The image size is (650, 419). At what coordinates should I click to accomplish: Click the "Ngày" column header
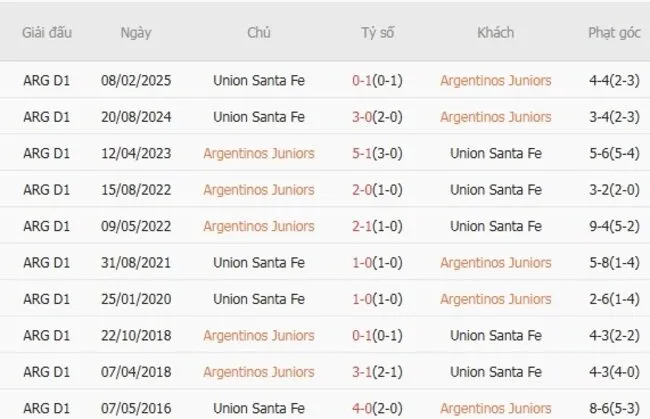tap(135, 33)
